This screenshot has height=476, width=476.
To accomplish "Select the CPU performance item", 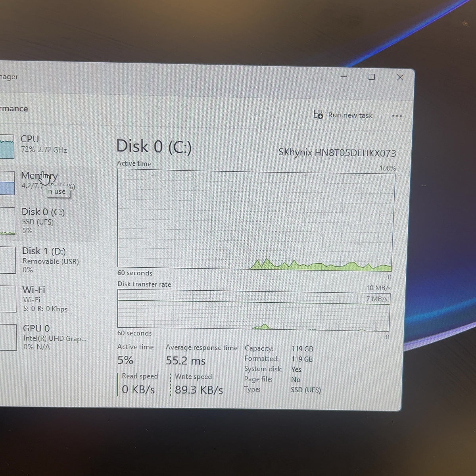I will pyautogui.click(x=48, y=145).
